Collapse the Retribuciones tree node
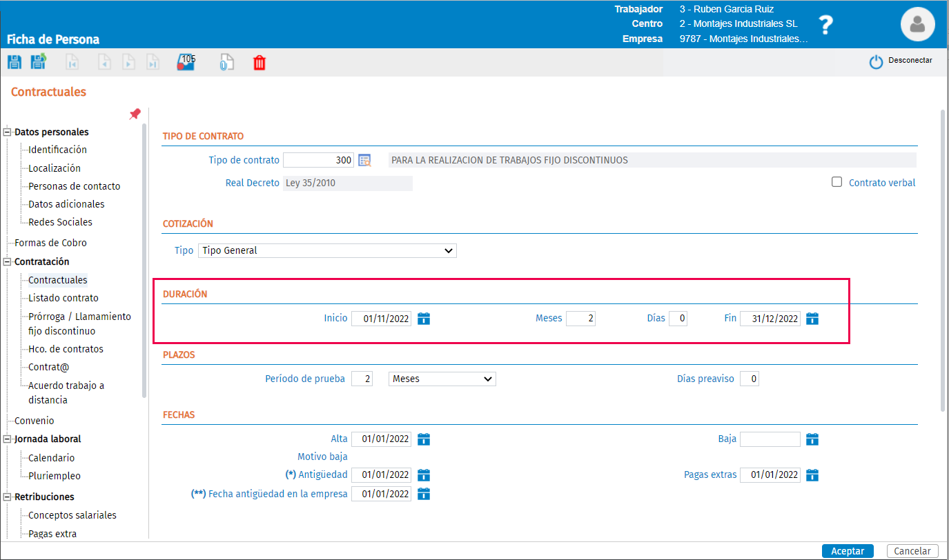This screenshot has height=560, width=949. [x=8, y=497]
